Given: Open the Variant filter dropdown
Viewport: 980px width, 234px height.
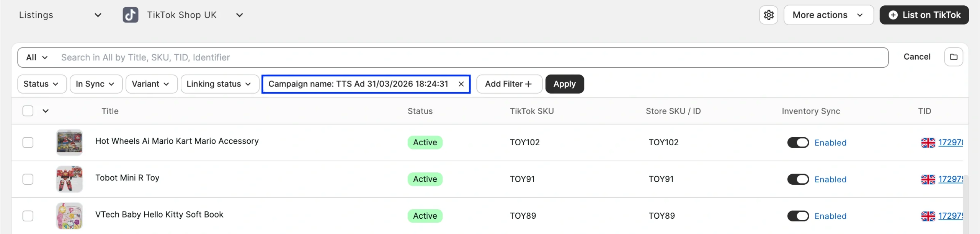Looking at the screenshot, I should click(x=152, y=84).
